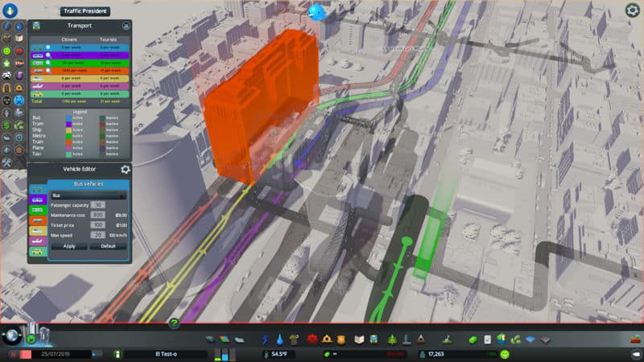Open the vehicle type dropdown showing Bus
Viewport: 644px width, 362px height.
click(x=89, y=195)
